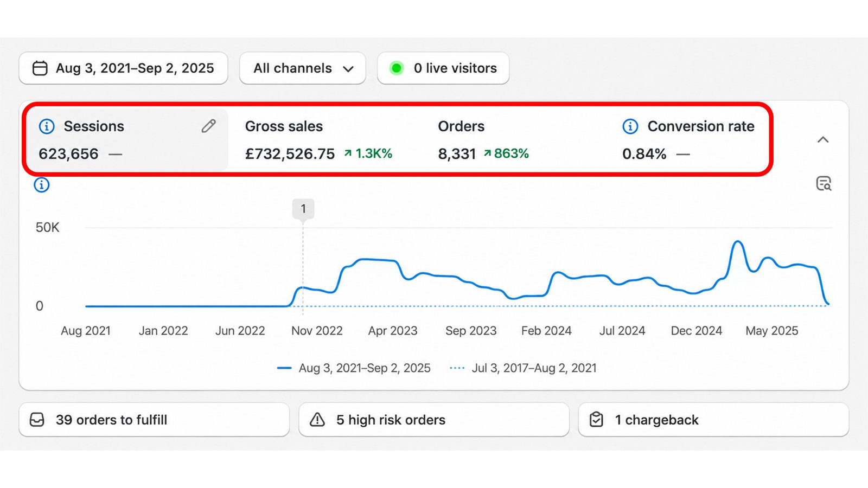Screen dimensions: 868x488
Task: Click the Gross sales 1.3K% increase indicator
Action: coord(368,153)
